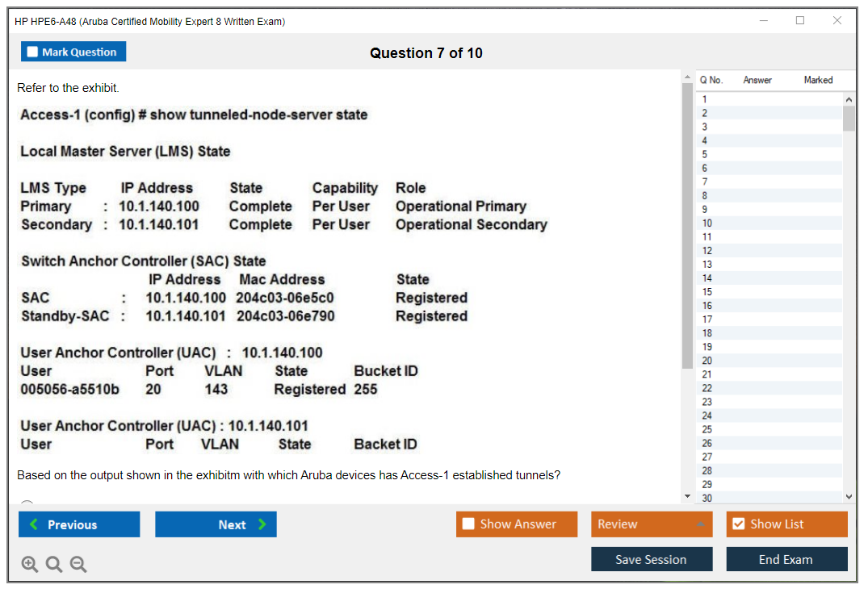Select question 14 in the list
The height and width of the screenshot is (593, 868).
click(x=707, y=278)
